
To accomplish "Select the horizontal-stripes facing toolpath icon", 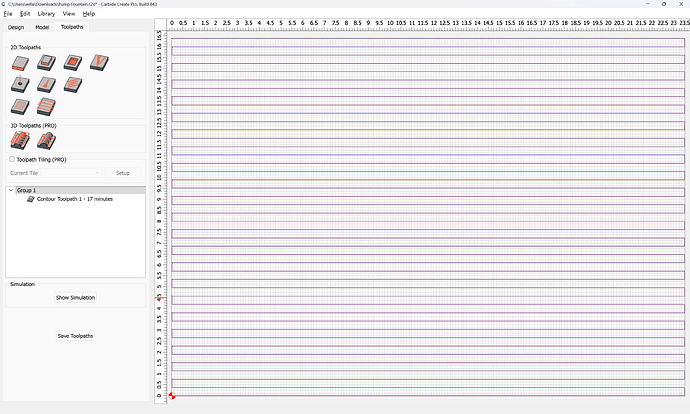I will (x=46, y=106).
